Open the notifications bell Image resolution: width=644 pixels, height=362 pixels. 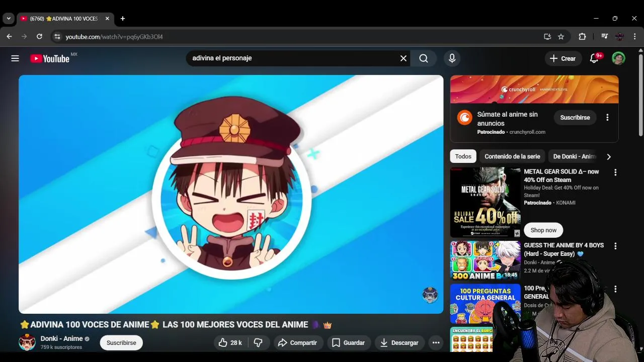pos(594,58)
